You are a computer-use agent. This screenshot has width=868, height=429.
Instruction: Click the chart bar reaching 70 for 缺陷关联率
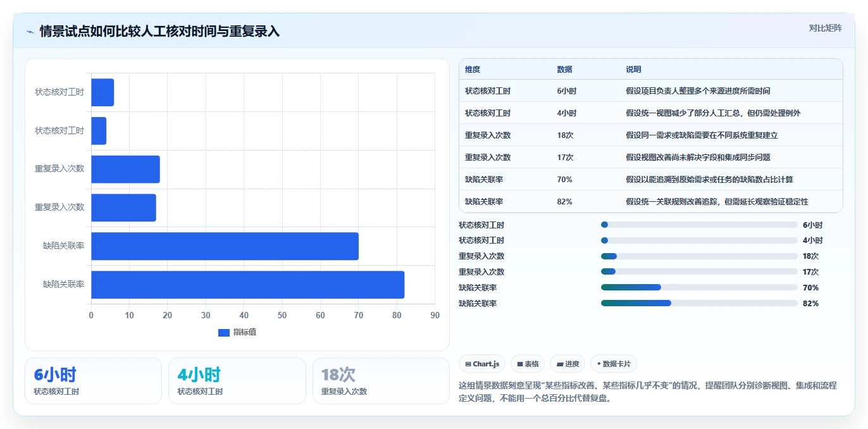(225, 246)
